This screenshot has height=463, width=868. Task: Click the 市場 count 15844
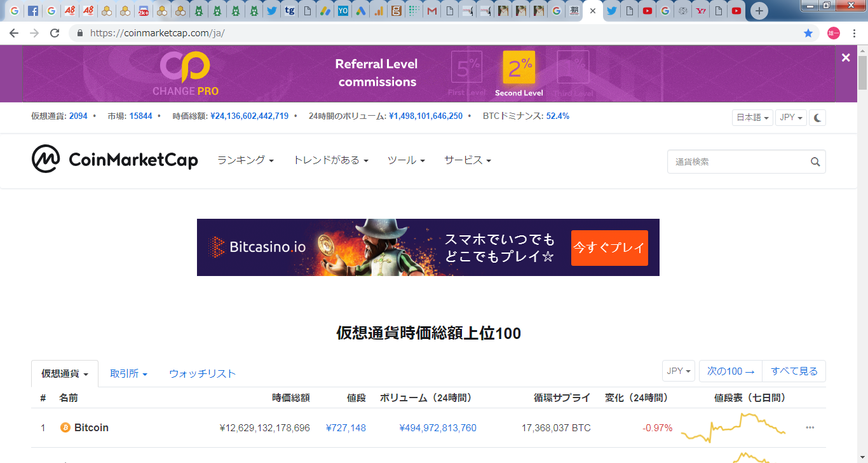tap(140, 116)
